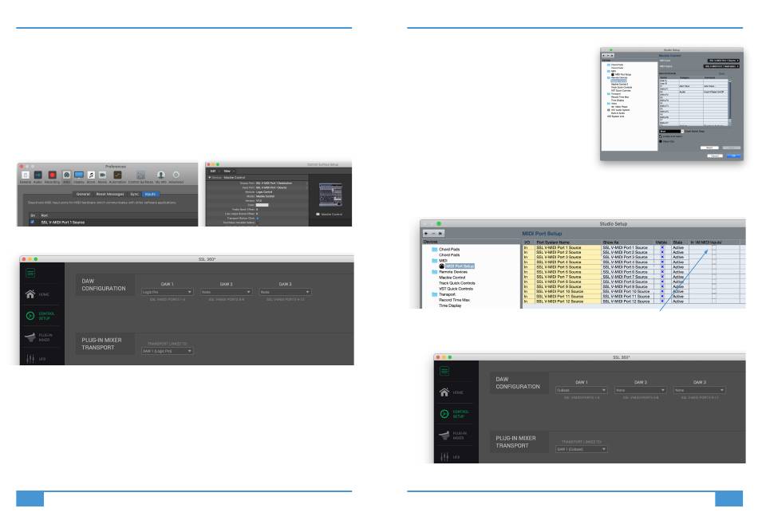The height and width of the screenshot is (532, 758).
Task: Switch to Reset Messages tab in Logic Preferences
Action: [x=110, y=195]
